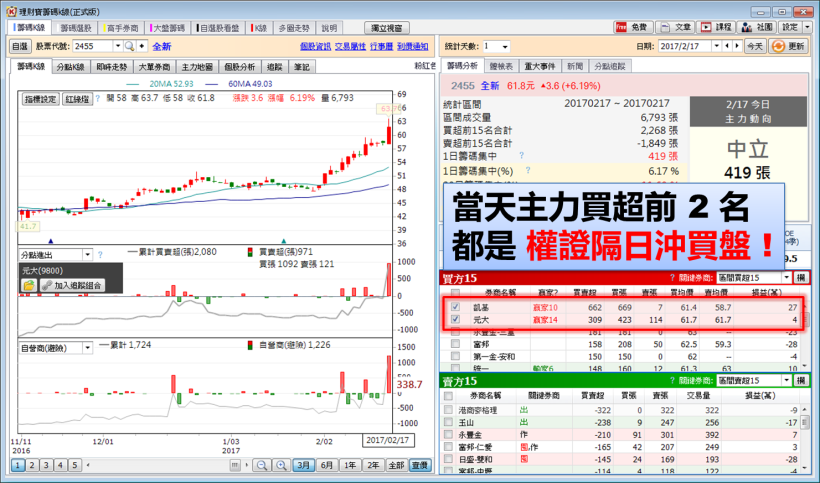Select chart page number 3

pos(46,465)
